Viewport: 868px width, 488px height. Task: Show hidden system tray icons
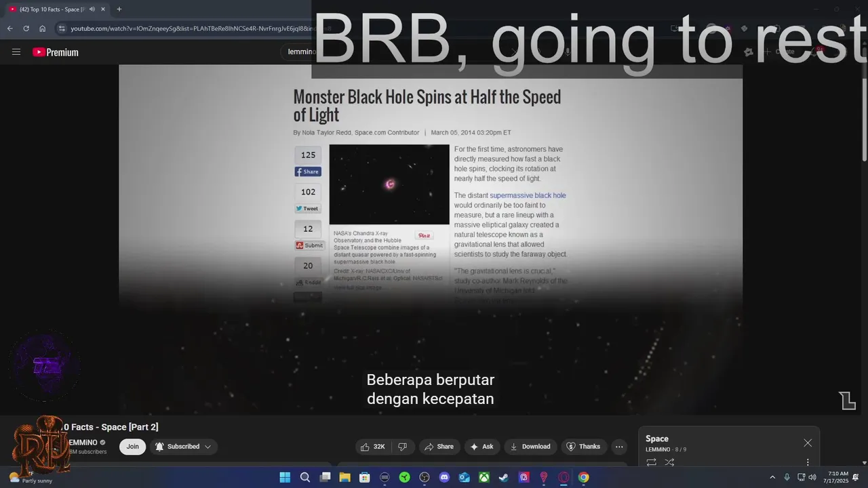point(772,477)
